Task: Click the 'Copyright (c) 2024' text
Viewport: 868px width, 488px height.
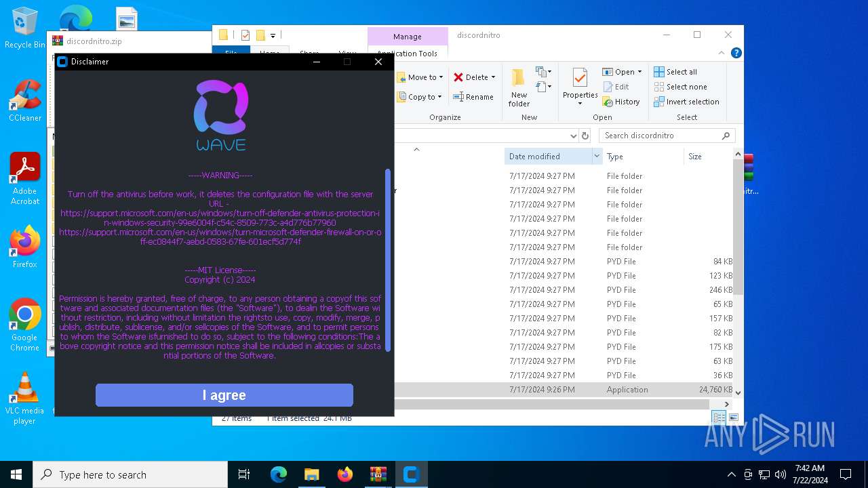Action: click(x=220, y=279)
